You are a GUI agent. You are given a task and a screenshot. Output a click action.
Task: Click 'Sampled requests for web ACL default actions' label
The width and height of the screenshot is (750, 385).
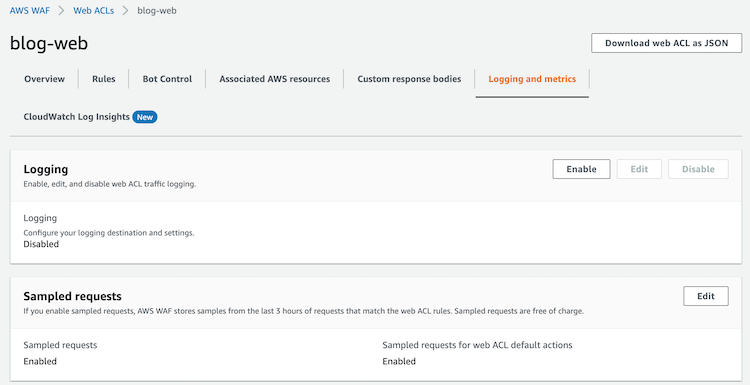(477, 345)
